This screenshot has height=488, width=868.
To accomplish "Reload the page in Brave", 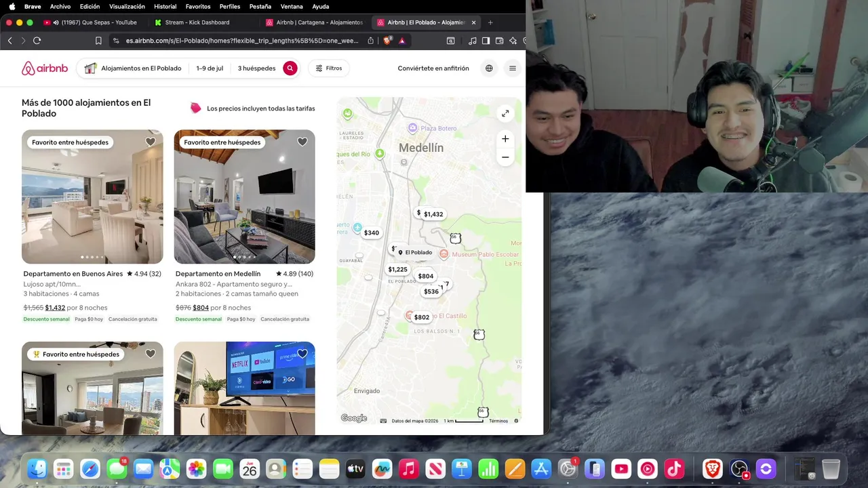I will (37, 41).
